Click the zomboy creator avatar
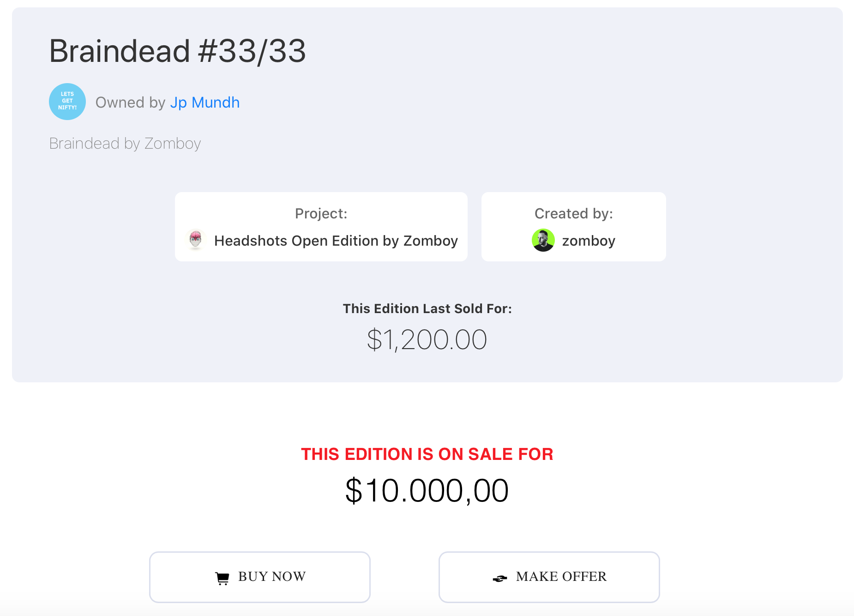This screenshot has height=616, width=854. coord(543,240)
